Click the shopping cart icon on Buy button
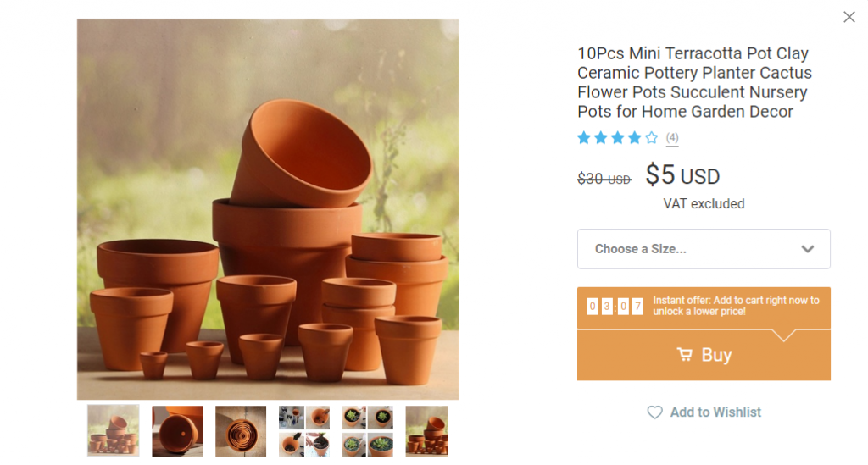This screenshot has width=868, height=465. tap(685, 355)
